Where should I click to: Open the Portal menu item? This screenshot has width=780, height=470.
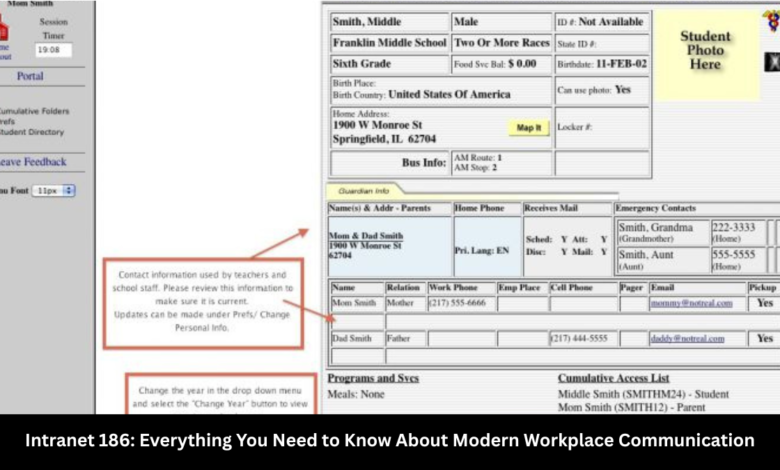(x=30, y=76)
